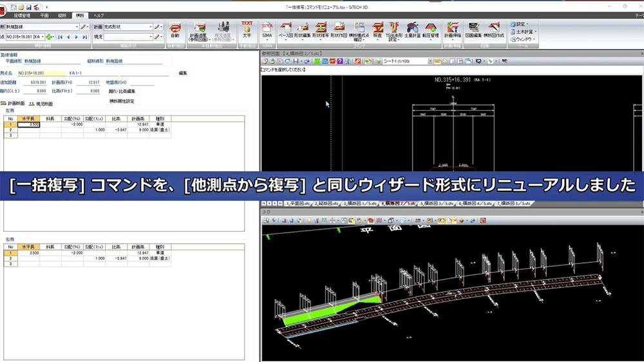644x362 pixels.
Task: Click zoom magnifier icon in 3D toolbar
Action: pos(274,221)
